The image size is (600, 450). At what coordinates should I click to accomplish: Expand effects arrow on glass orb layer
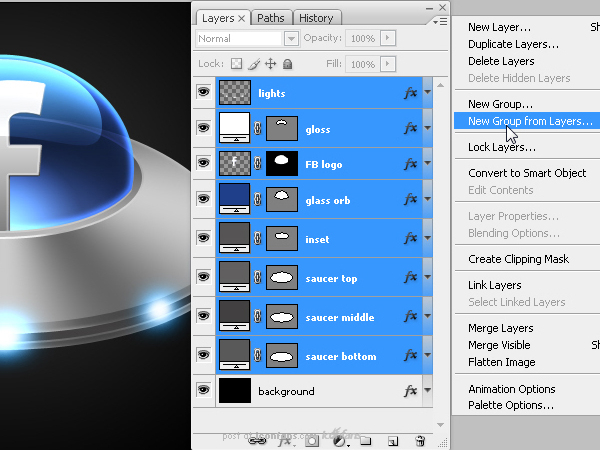coord(427,199)
